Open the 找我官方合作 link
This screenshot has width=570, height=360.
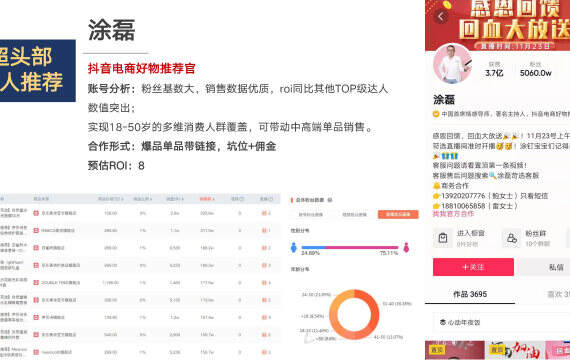pos(453,214)
